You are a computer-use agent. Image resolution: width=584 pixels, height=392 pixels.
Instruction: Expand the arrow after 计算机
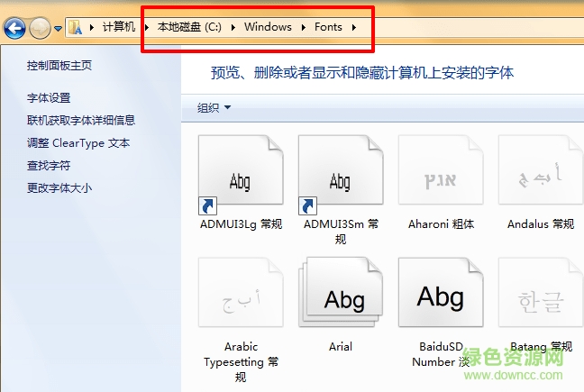click(x=147, y=27)
